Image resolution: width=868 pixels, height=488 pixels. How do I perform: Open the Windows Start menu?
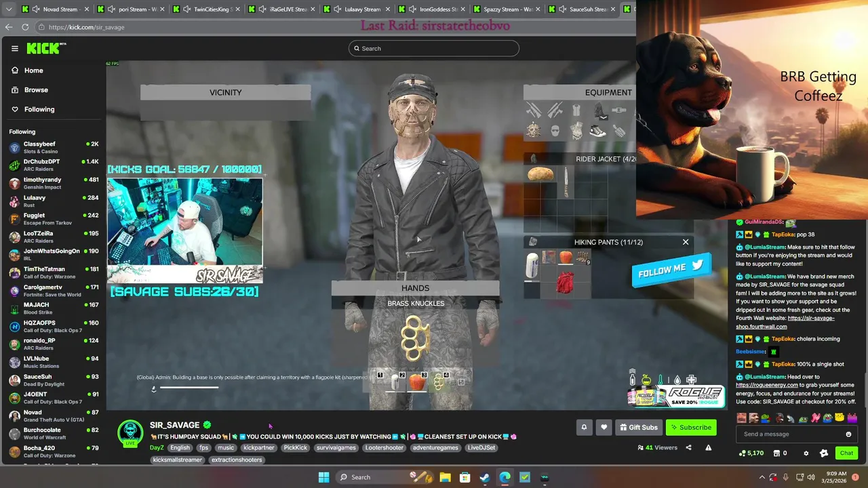[x=323, y=477]
